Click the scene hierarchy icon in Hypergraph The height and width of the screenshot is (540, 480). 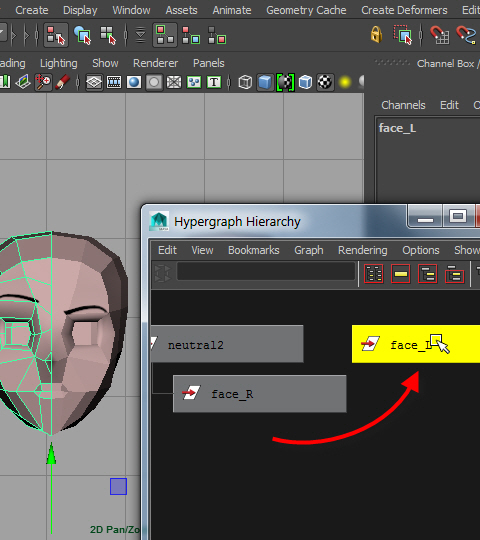[x=427, y=274]
